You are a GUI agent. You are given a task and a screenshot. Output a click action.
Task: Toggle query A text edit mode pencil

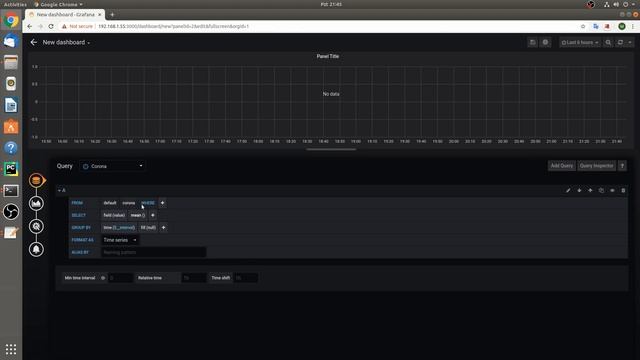point(568,190)
